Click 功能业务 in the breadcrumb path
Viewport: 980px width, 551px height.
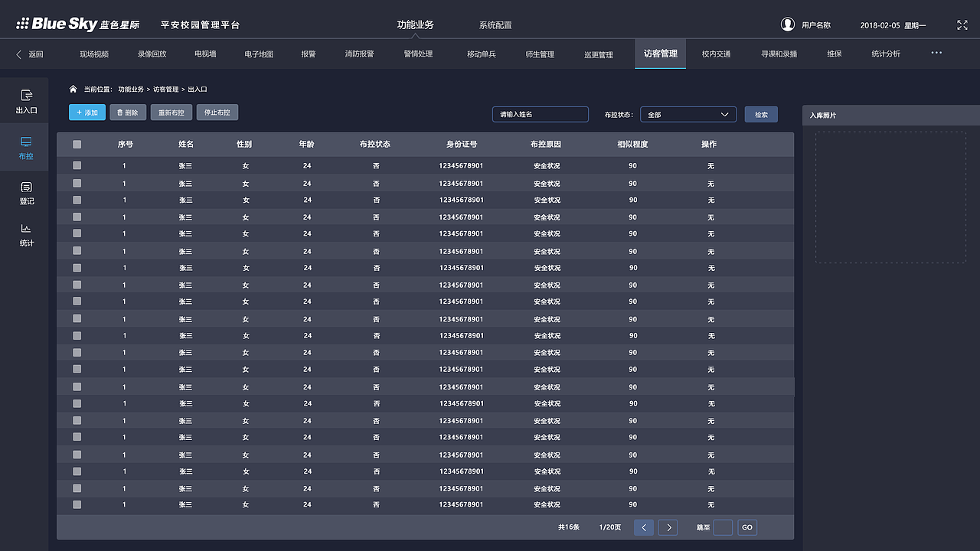(131, 90)
